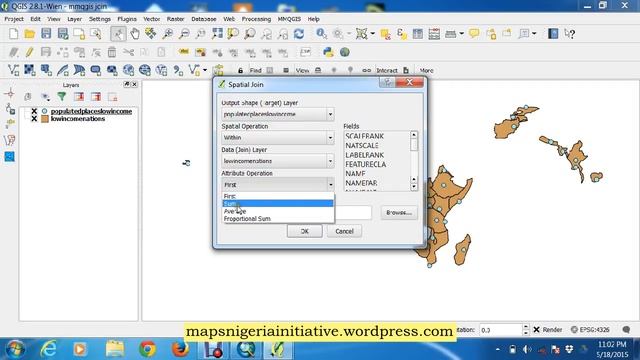The height and width of the screenshot is (360, 640).
Task: Click the yellow label tool icon
Action: [x=184, y=52]
